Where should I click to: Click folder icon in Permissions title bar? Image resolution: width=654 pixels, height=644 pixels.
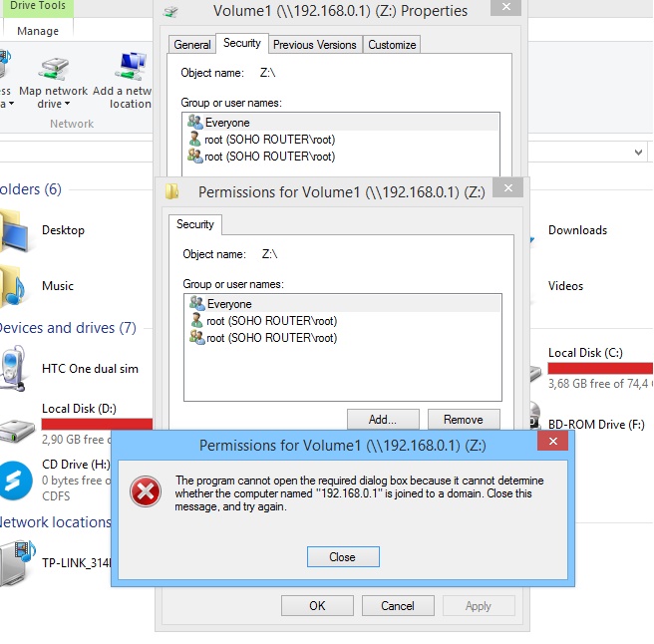[172, 191]
